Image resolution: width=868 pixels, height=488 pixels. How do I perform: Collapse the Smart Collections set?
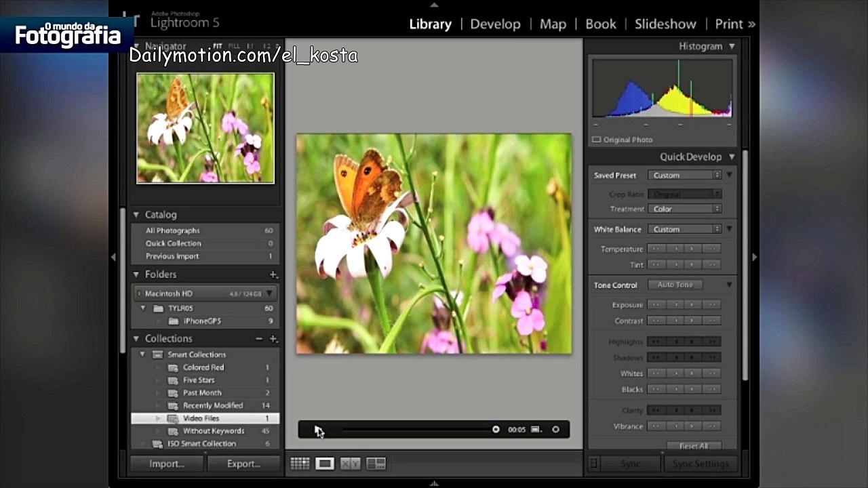[143, 354]
